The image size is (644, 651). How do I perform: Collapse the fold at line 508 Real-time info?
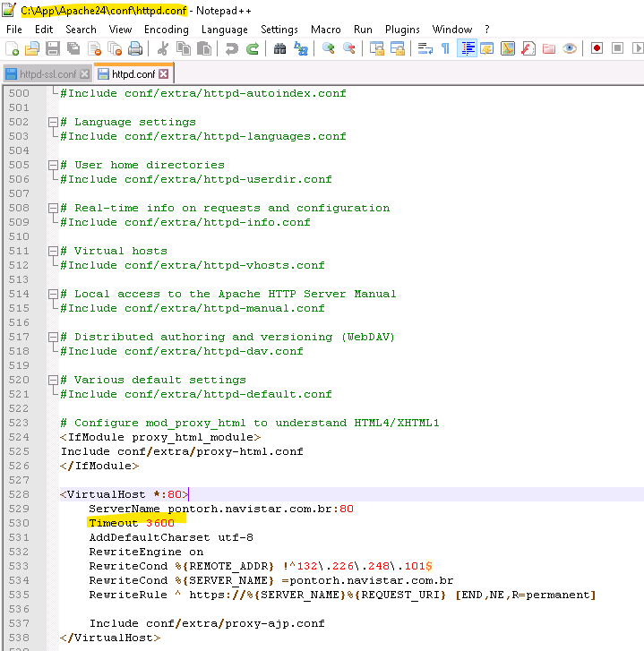[53, 208]
